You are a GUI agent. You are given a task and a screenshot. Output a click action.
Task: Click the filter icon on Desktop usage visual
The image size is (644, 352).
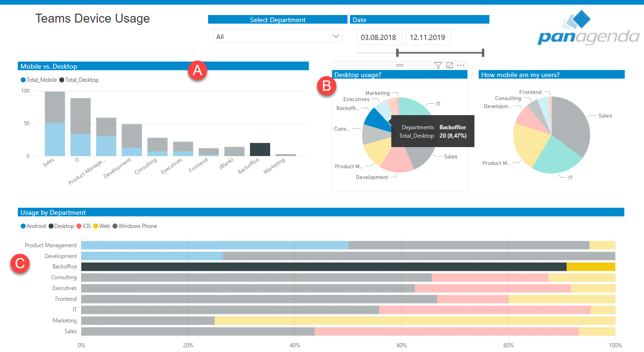click(x=438, y=66)
